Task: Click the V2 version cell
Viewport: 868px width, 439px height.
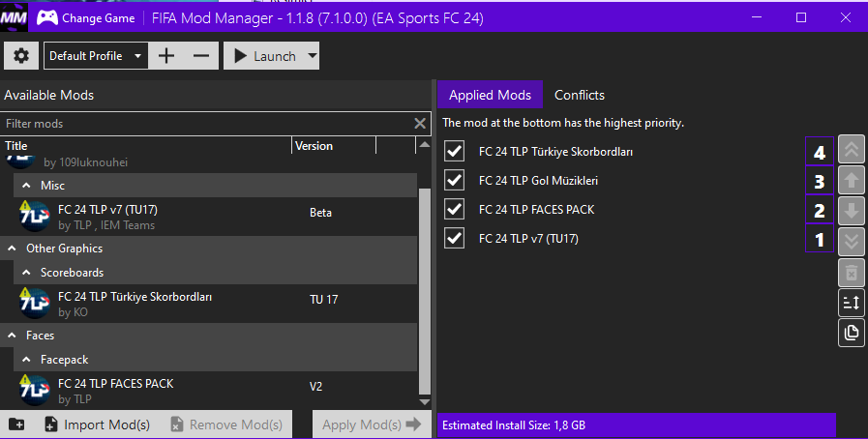Action: [315, 387]
